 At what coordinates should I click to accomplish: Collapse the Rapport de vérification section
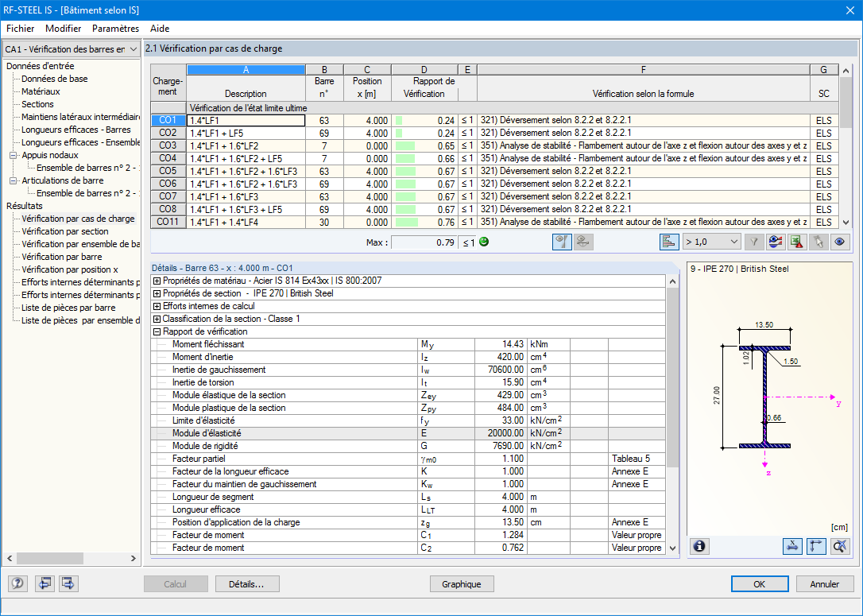157,331
